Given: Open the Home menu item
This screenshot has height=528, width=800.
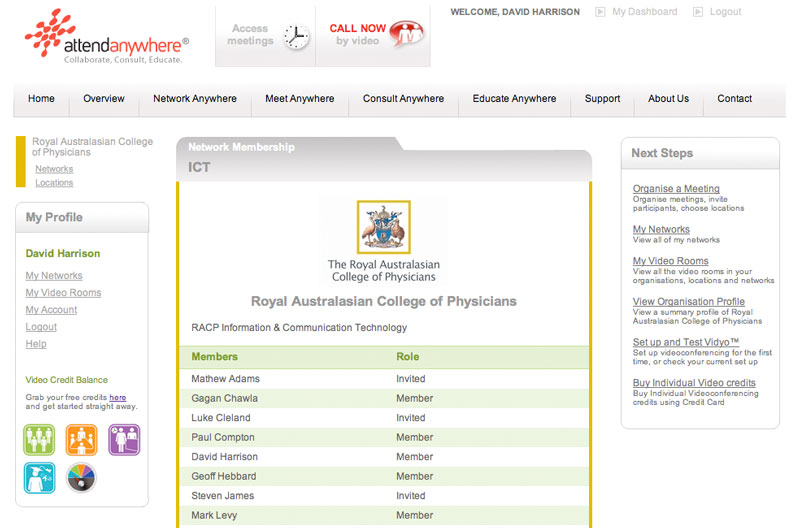Looking at the screenshot, I should click(x=41, y=98).
